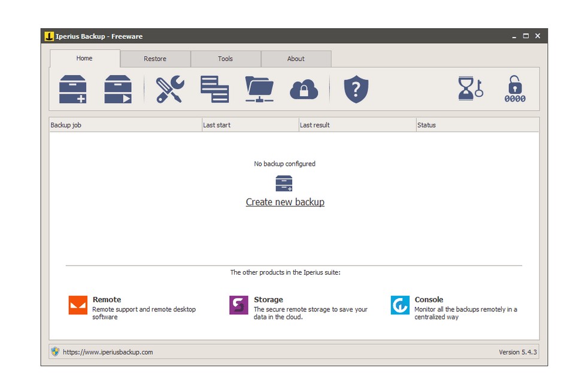This screenshot has width=588, height=392.
Task: Click the hourglass and key trial icon
Action: (x=471, y=89)
